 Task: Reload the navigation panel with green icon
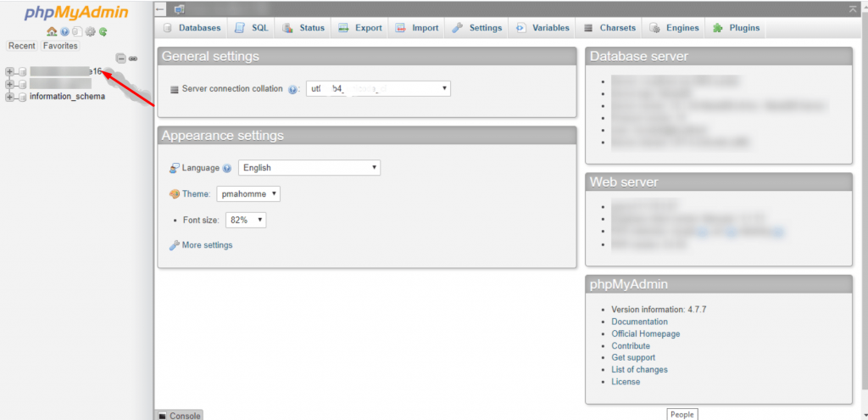103,31
